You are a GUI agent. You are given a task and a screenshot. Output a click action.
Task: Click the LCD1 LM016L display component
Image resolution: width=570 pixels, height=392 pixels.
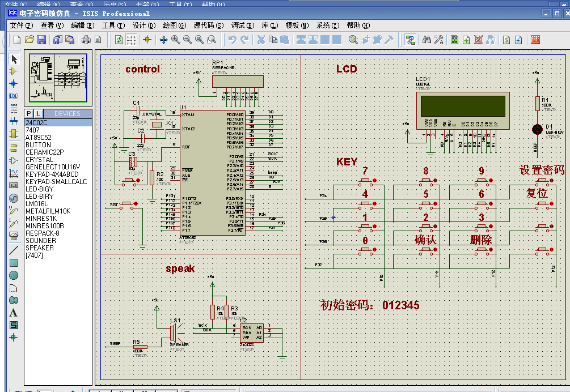[x=463, y=110]
